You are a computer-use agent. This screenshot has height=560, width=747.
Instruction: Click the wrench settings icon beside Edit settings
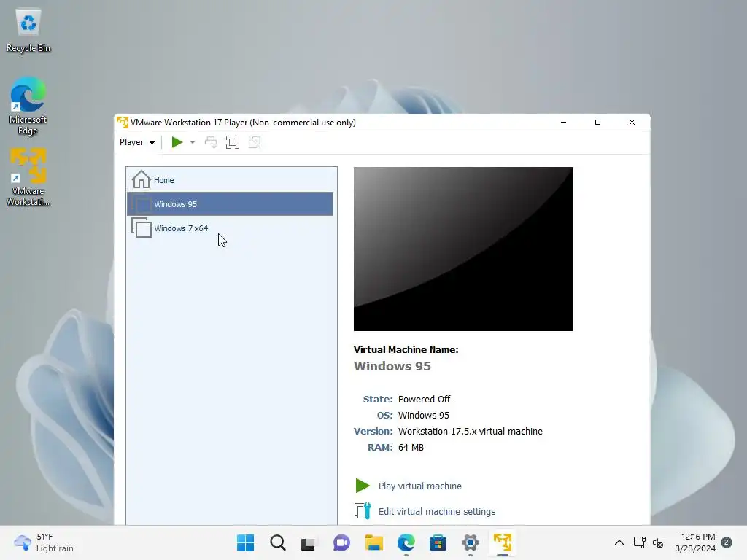point(363,511)
